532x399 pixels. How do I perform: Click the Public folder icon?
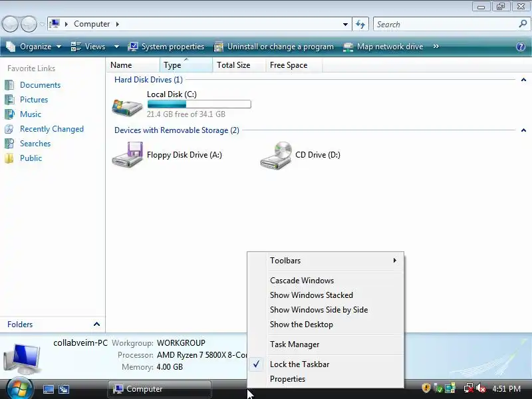(9, 158)
